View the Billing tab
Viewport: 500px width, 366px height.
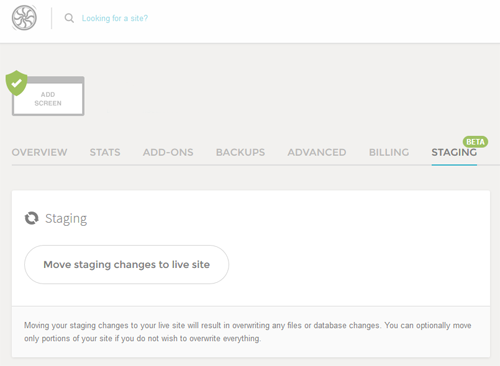coord(389,152)
